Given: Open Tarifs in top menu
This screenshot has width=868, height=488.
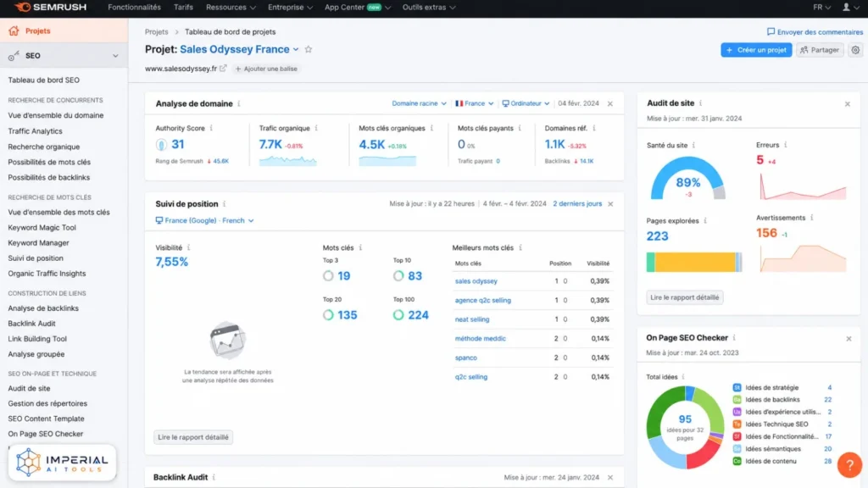Looking at the screenshot, I should [183, 7].
